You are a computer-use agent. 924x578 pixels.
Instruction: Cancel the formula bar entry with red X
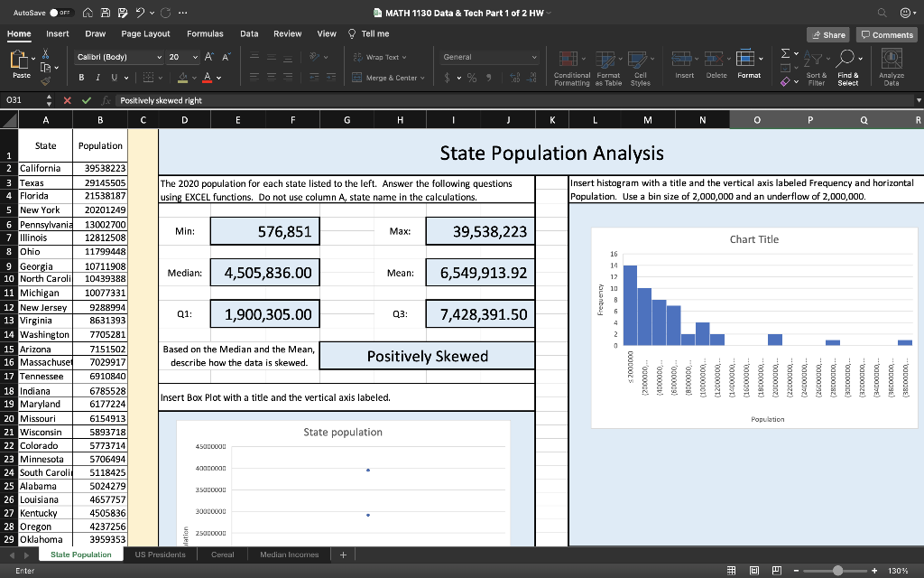click(66, 99)
